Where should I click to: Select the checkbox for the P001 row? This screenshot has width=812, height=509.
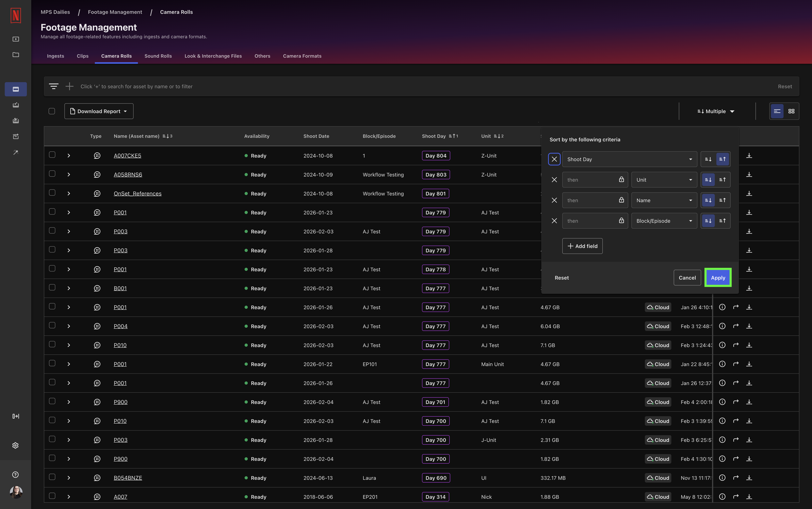[52, 211]
